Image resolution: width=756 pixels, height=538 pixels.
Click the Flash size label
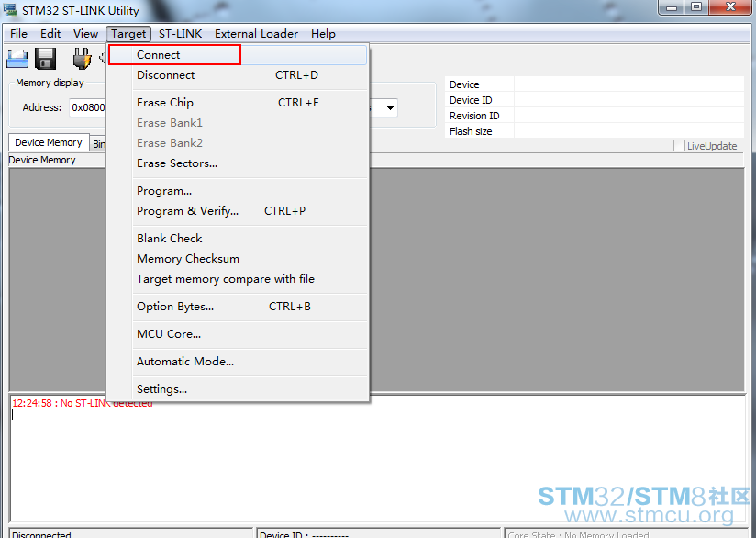pyautogui.click(x=471, y=131)
